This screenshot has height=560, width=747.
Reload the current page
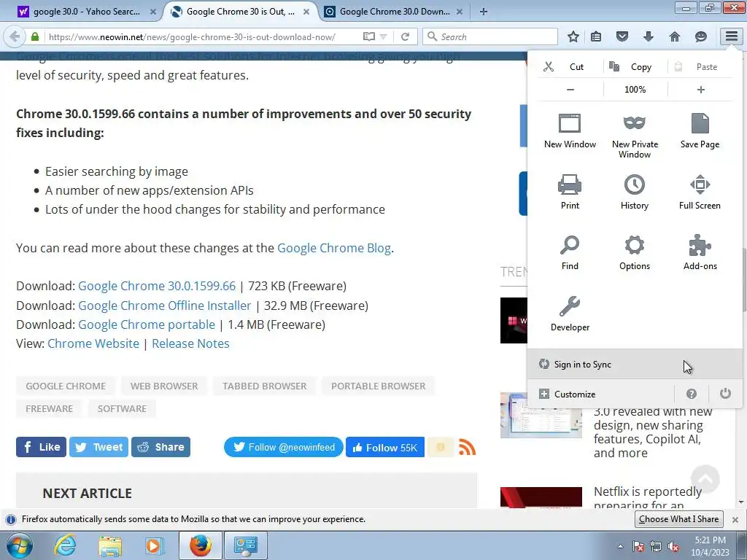pos(405,36)
